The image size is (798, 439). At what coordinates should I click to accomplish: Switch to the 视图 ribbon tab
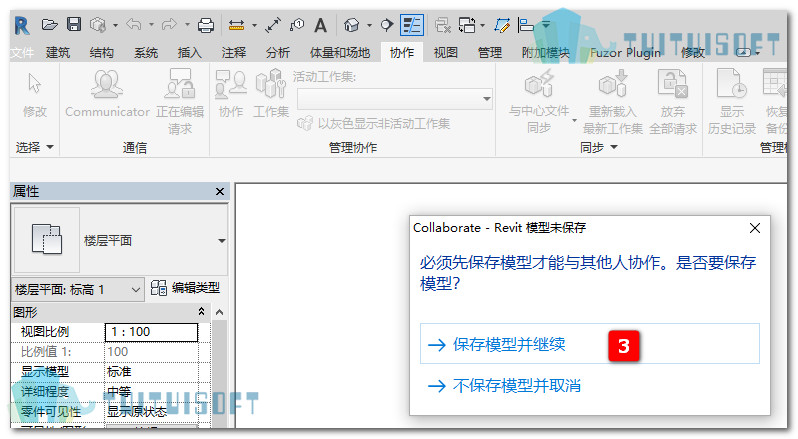tap(445, 52)
